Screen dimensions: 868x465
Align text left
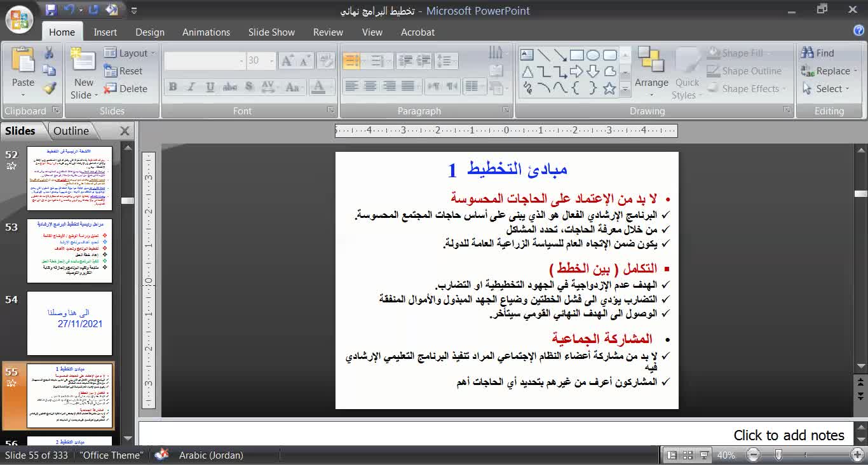pos(351,86)
